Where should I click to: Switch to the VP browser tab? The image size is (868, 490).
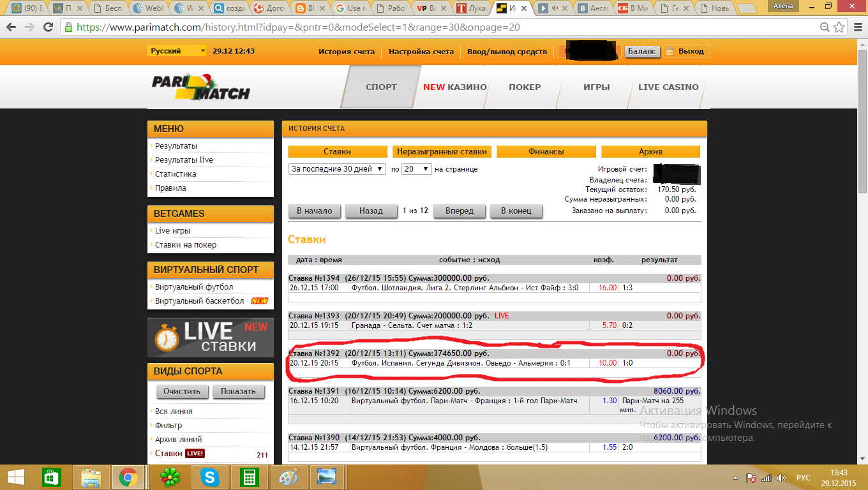431,8
